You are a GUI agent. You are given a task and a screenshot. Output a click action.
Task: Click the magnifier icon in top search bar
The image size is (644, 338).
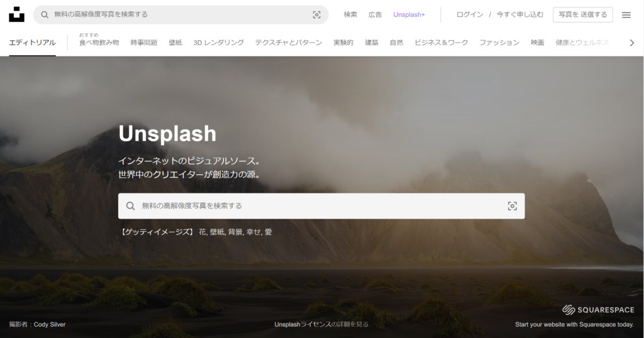click(x=45, y=15)
